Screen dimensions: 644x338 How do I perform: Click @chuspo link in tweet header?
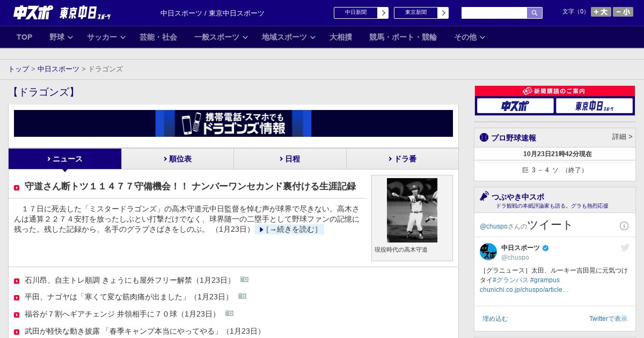tap(494, 226)
